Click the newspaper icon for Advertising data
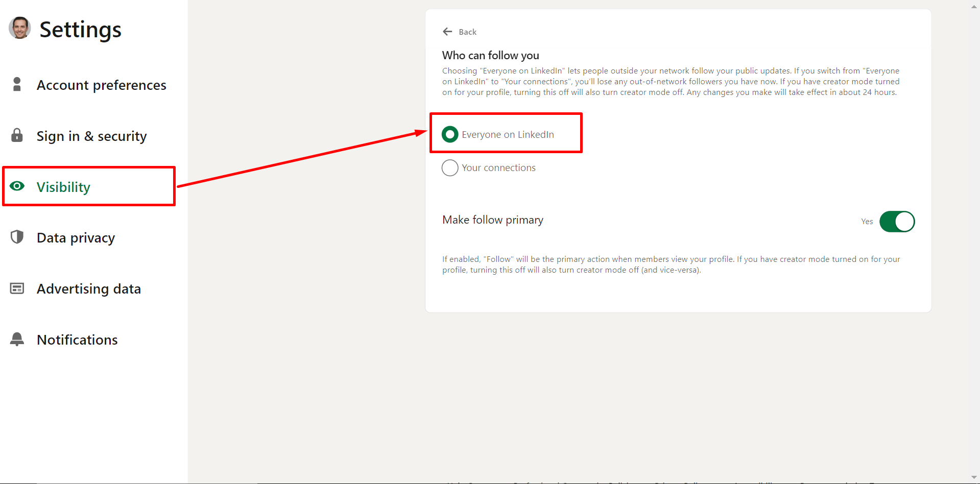Viewport: 980px width, 484px height. (x=17, y=288)
